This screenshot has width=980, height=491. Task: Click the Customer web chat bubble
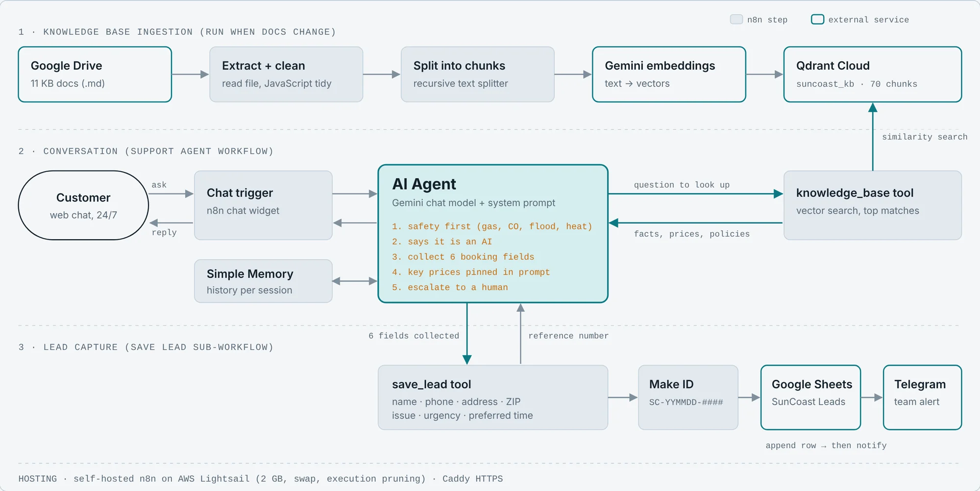click(83, 205)
